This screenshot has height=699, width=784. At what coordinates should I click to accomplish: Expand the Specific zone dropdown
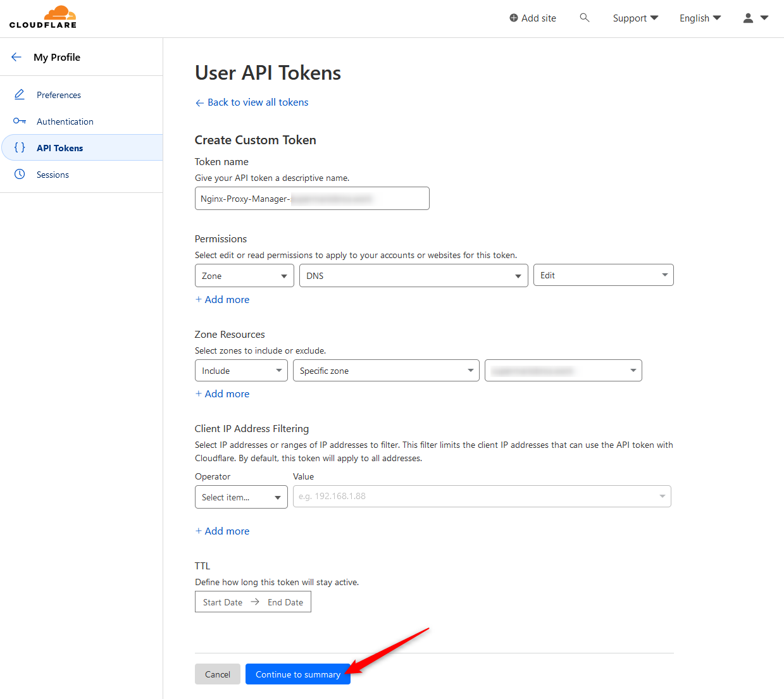(386, 371)
